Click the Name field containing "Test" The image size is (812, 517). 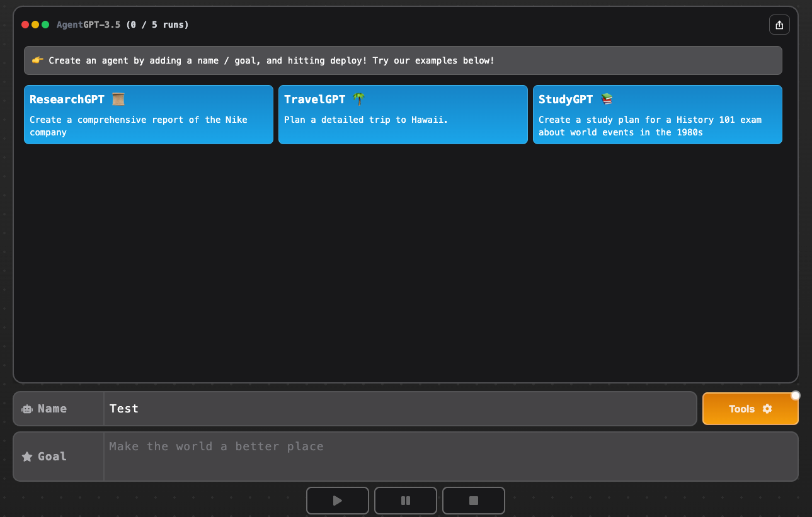(x=399, y=409)
